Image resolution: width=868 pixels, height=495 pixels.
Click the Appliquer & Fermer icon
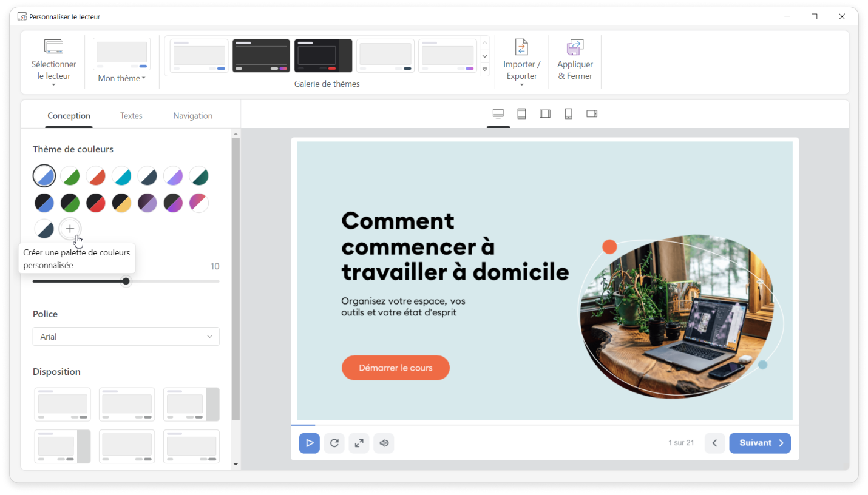(x=575, y=48)
